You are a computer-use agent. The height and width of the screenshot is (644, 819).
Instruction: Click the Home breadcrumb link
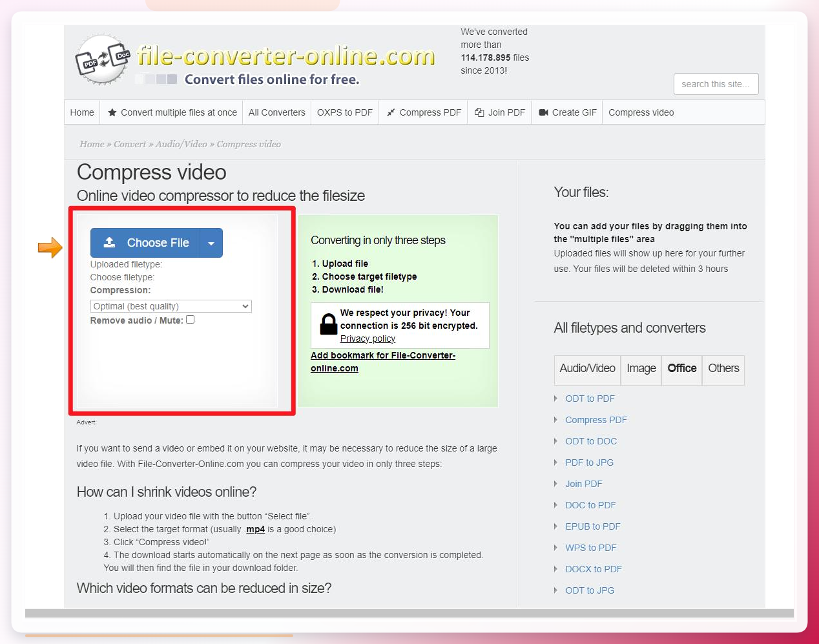click(x=92, y=144)
